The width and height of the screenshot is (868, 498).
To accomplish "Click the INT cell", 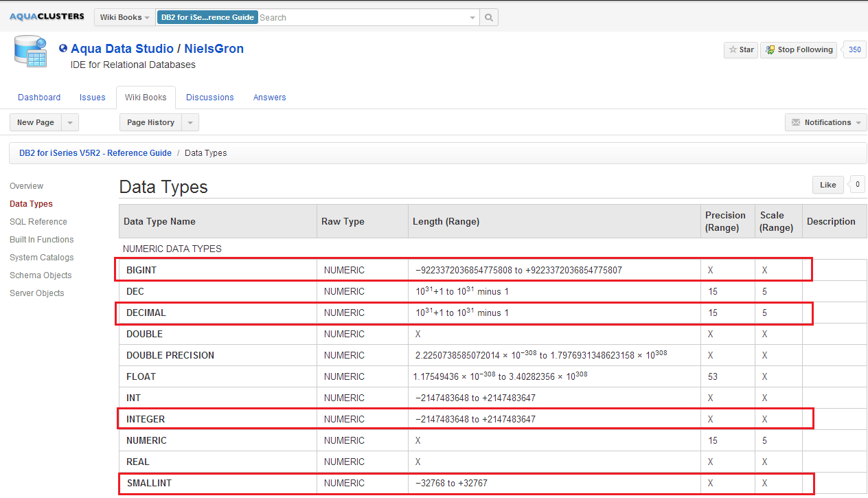I will coord(218,398).
